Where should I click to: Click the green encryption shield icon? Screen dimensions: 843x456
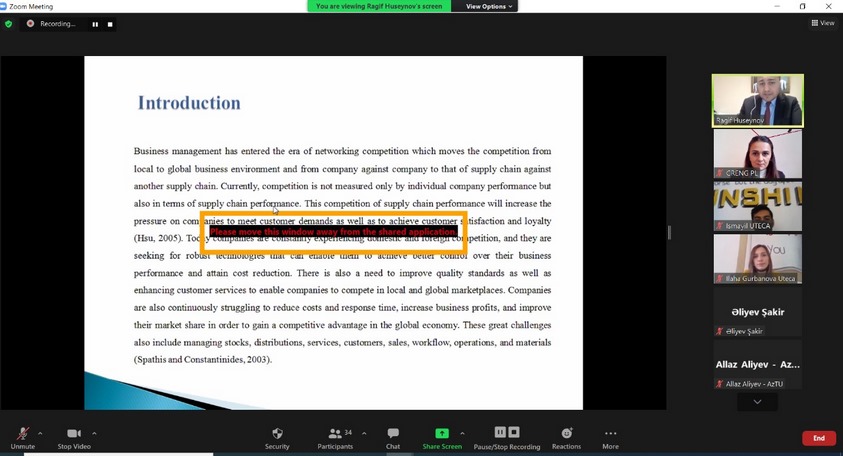[9, 24]
